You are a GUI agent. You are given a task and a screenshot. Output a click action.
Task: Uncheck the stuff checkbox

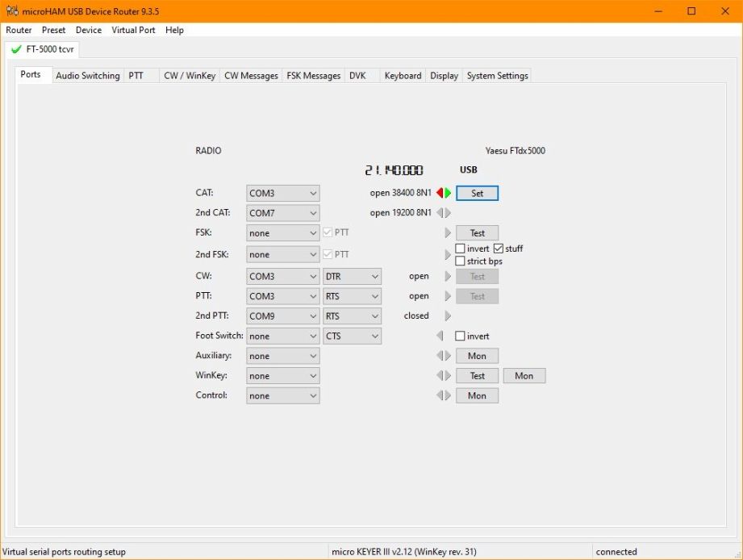tap(499, 249)
